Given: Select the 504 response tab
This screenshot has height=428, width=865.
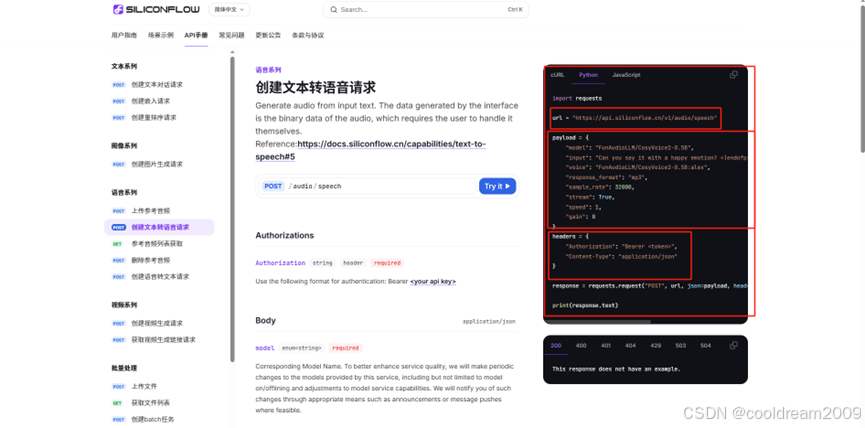Looking at the screenshot, I should click(x=706, y=346).
